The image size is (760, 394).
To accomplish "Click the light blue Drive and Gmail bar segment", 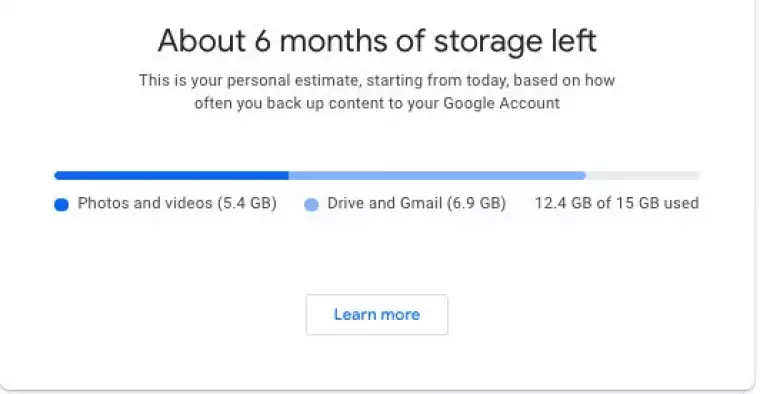I will point(437,175).
